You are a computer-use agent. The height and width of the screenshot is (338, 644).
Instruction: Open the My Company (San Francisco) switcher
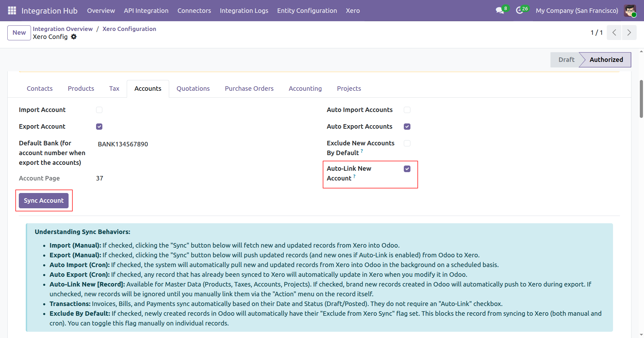pos(577,10)
